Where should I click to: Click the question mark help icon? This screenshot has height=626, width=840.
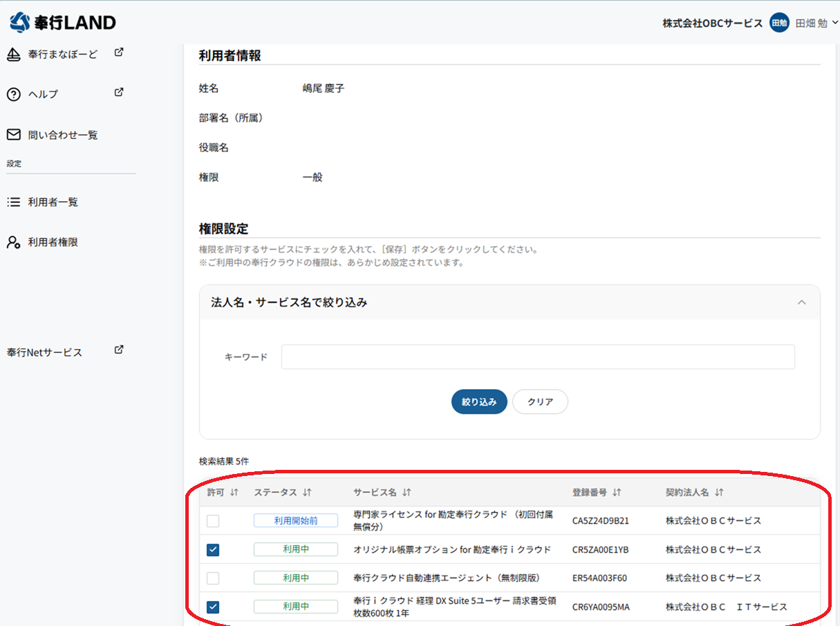pyautogui.click(x=13, y=95)
